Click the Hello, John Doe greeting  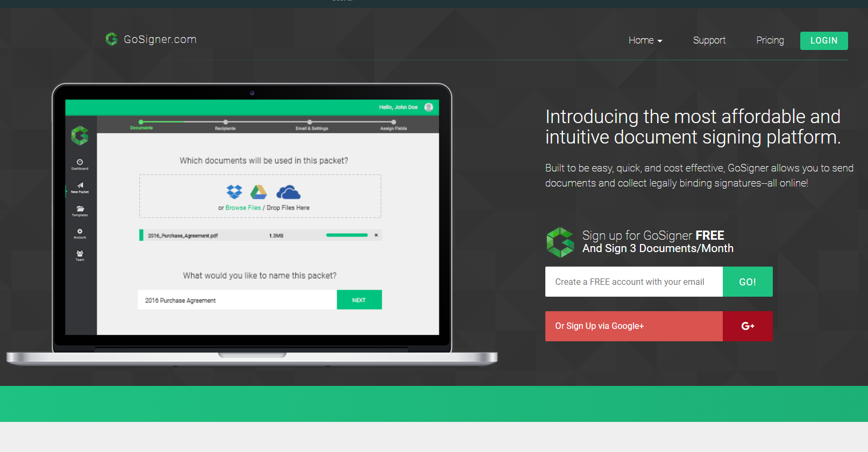tap(398, 107)
